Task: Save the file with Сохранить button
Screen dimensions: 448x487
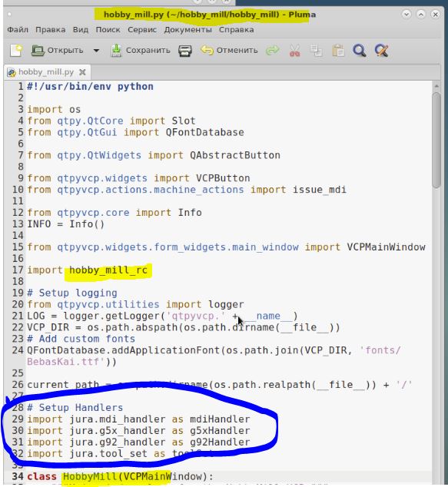Action: (x=141, y=51)
